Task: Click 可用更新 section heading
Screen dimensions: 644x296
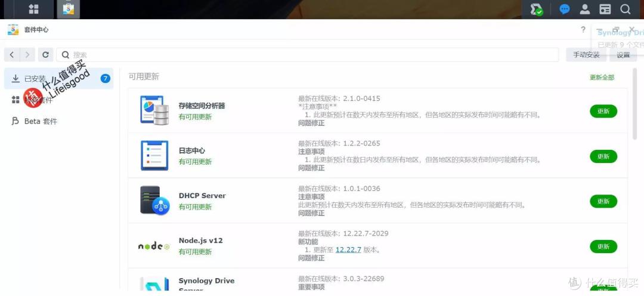Action: point(144,77)
